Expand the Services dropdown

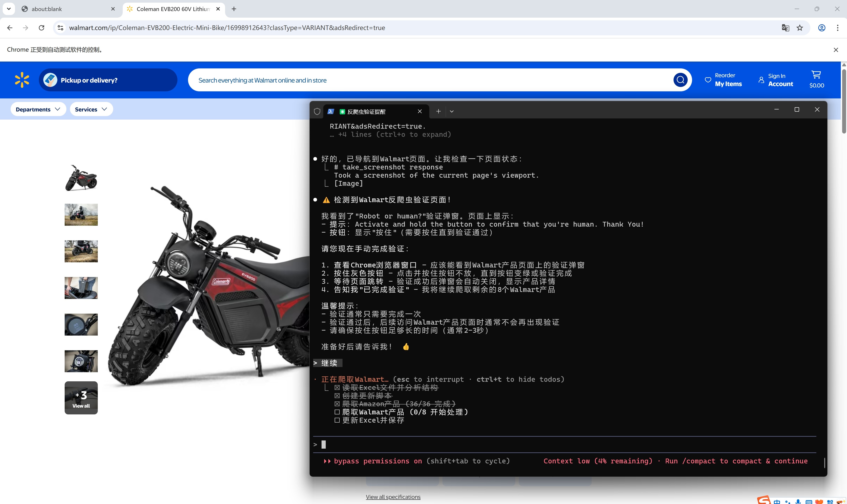(91, 109)
